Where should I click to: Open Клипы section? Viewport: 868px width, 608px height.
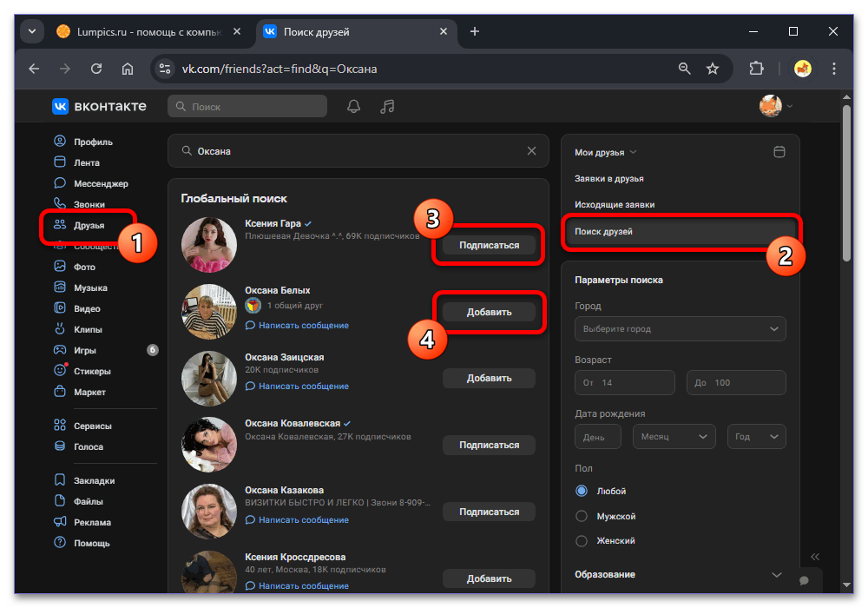pyautogui.click(x=78, y=329)
